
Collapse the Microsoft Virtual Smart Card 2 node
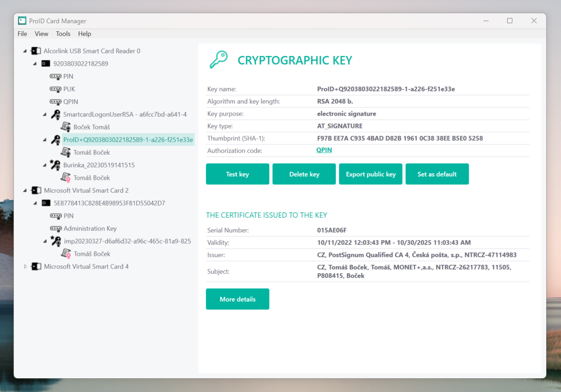pyautogui.click(x=25, y=191)
